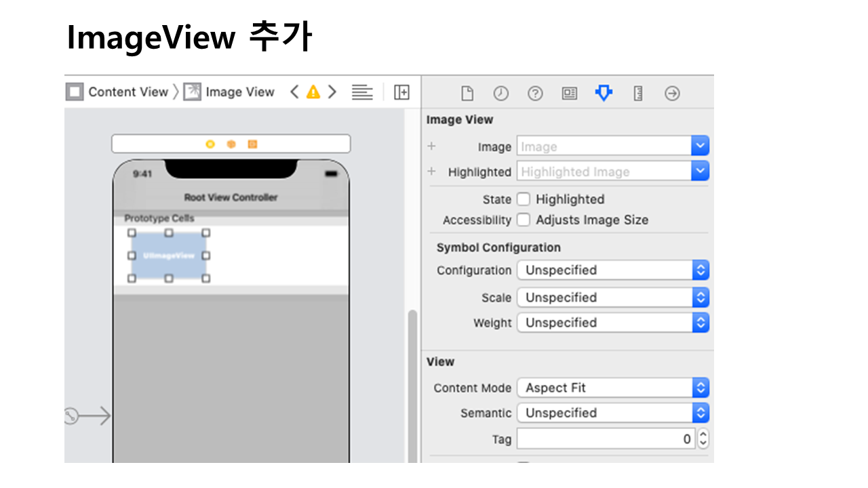Image resolution: width=868 pixels, height=488 pixels.
Task: Open the editor options lines icon
Action: tap(362, 92)
